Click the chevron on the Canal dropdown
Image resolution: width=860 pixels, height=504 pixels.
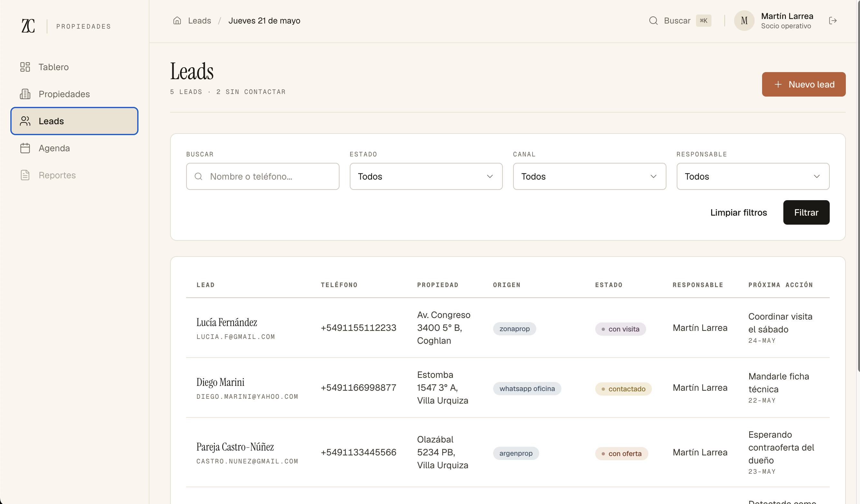(x=653, y=176)
